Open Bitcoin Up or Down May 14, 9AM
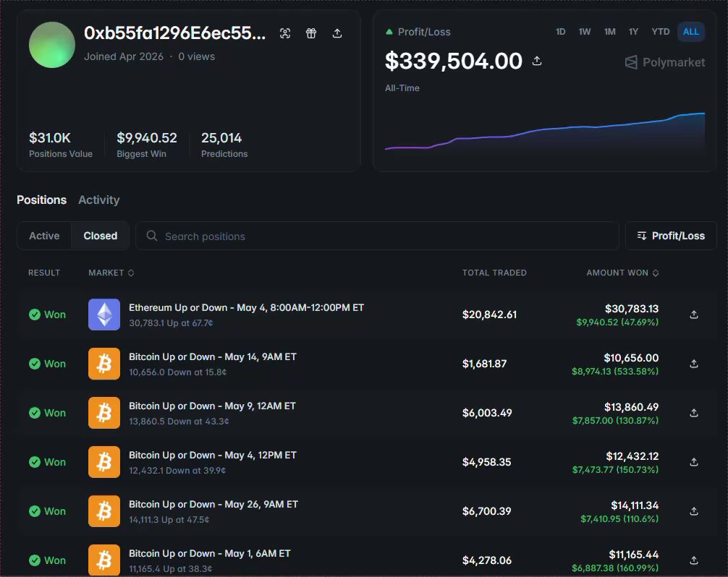Image resolution: width=728 pixels, height=577 pixels. tap(213, 356)
